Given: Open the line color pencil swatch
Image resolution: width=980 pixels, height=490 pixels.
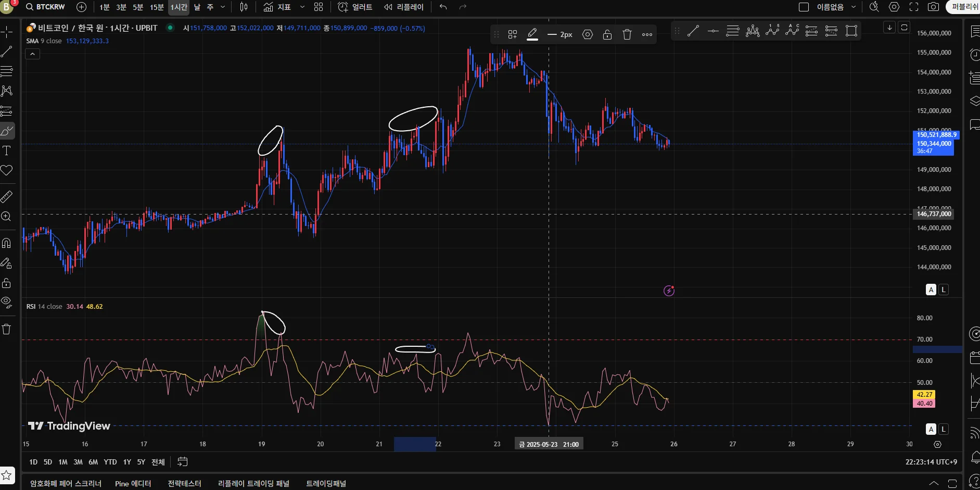Looking at the screenshot, I should point(532,34).
